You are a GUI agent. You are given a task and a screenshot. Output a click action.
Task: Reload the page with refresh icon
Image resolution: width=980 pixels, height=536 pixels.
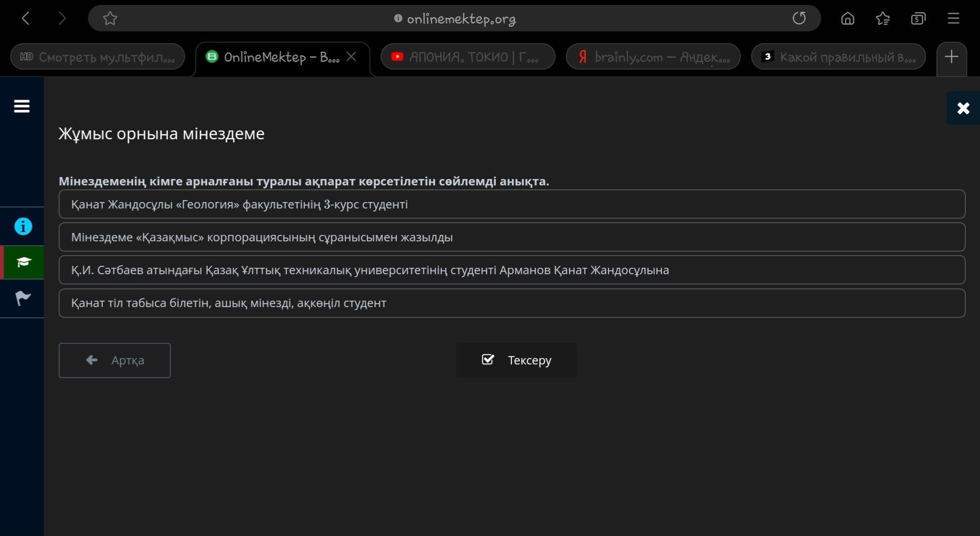(x=799, y=19)
